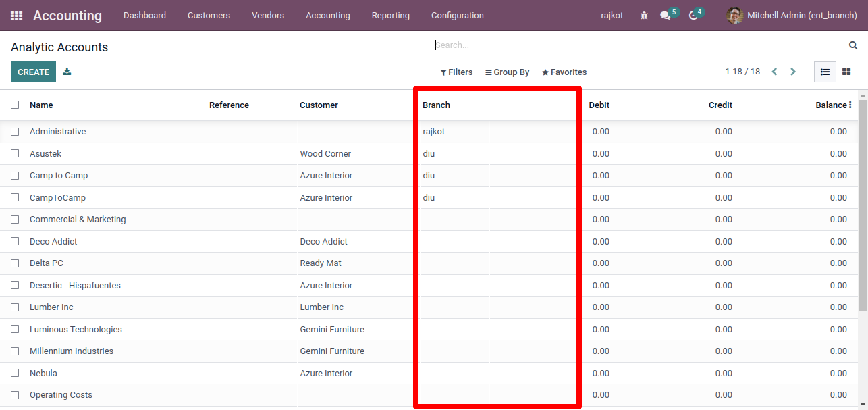
Task: Click Lumber Inc customer cell
Action: (322, 307)
